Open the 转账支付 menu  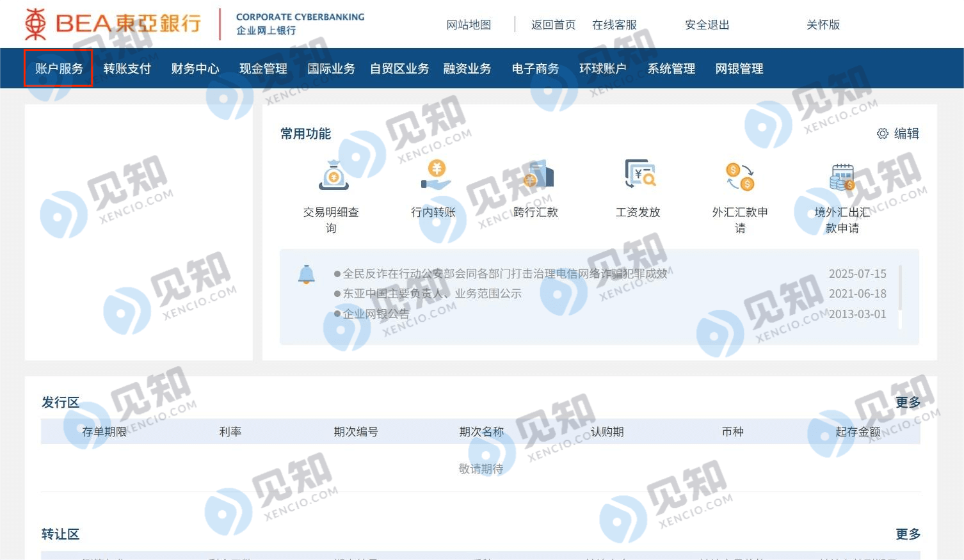(x=127, y=68)
